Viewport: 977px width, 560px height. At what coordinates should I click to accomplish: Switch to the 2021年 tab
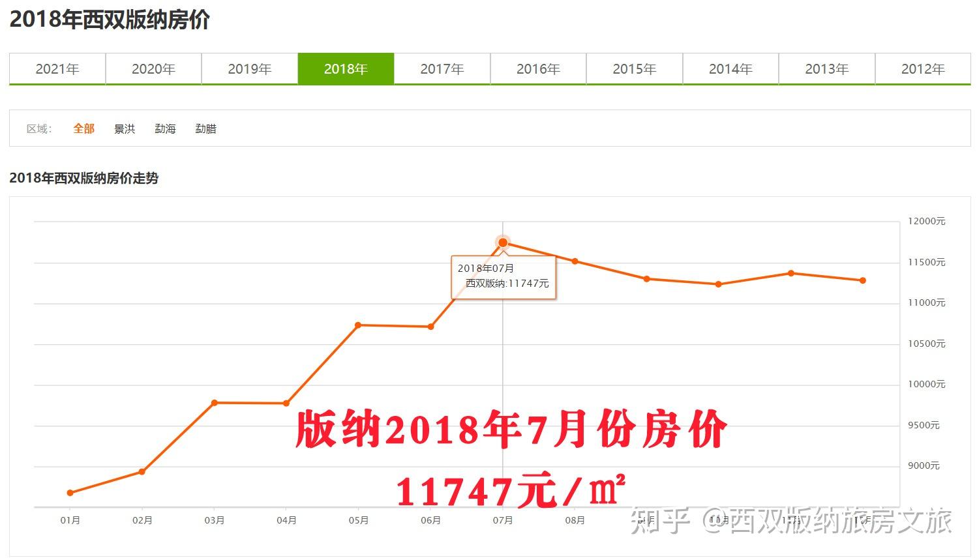(57, 68)
